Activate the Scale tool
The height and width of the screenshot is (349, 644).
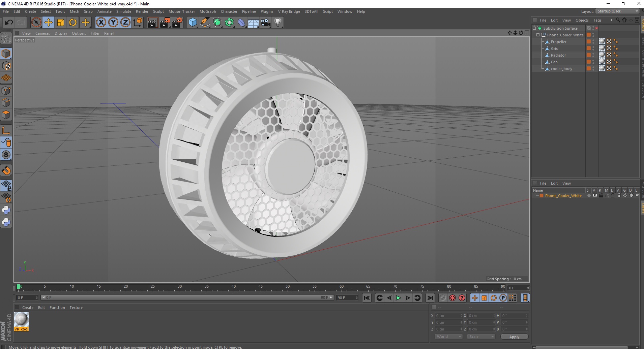pos(61,23)
